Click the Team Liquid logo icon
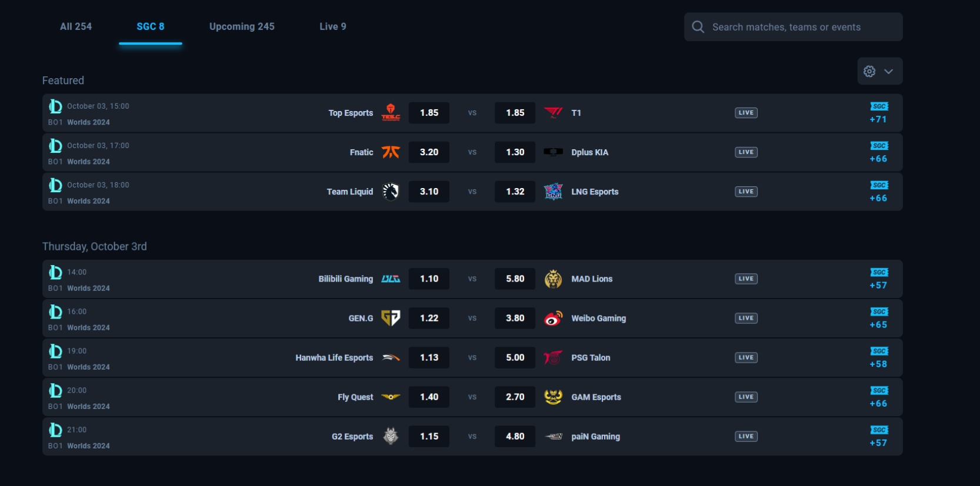This screenshot has width=980, height=486. 391,191
